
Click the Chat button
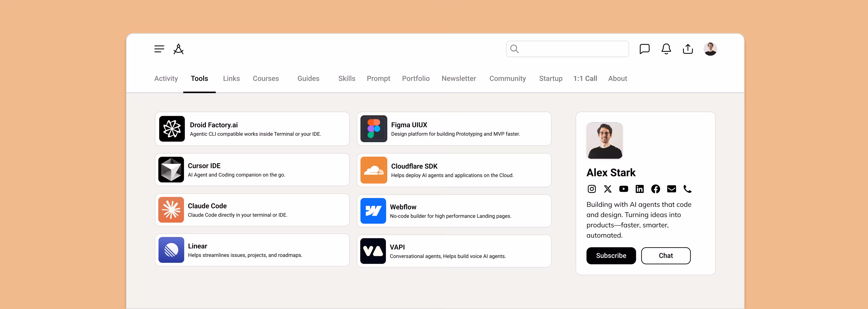666,256
